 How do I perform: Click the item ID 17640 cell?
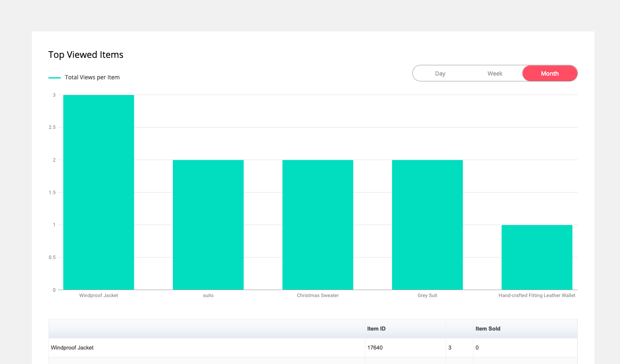point(375,348)
